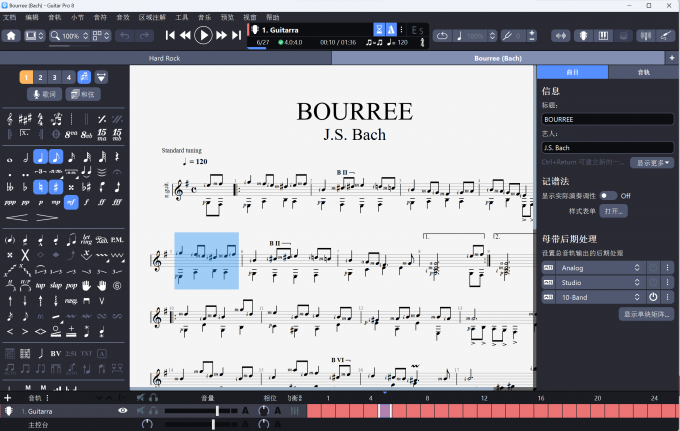The image size is (680, 431).
Task: Select the slap effect icon
Action: click(55, 285)
